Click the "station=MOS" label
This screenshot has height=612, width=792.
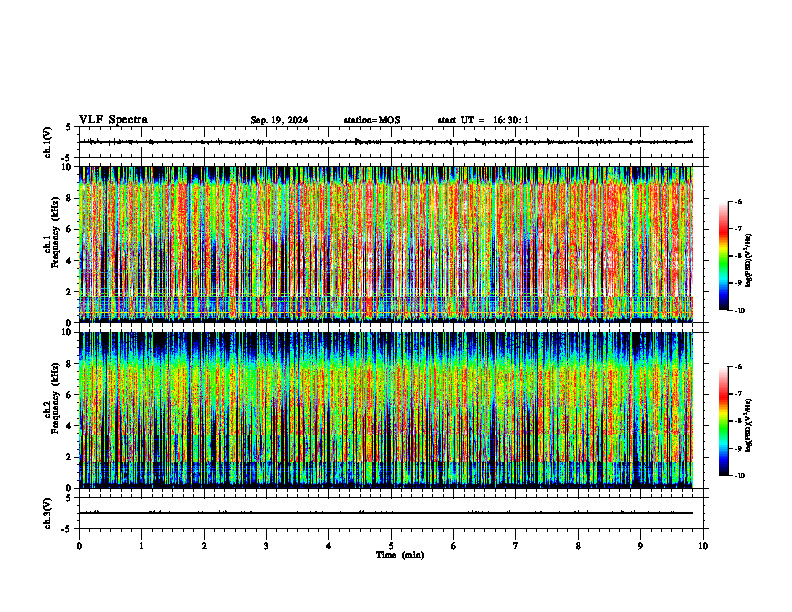coord(372,120)
